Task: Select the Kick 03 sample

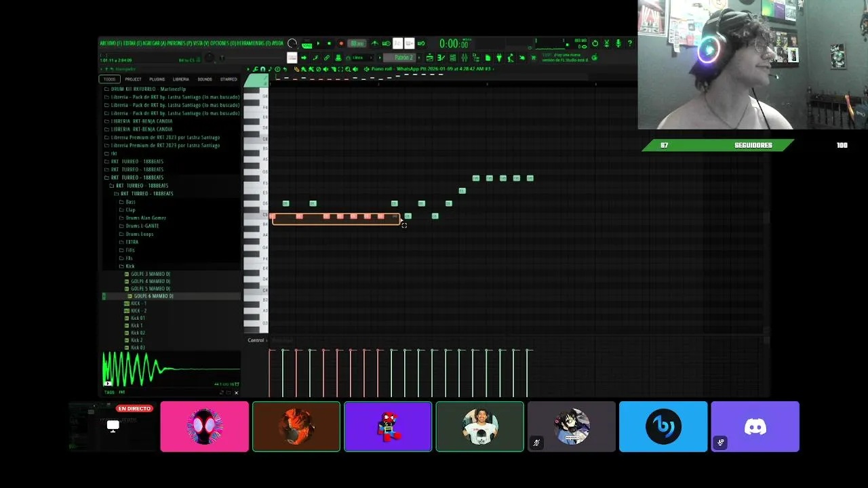Action: (x=135, y=348)
